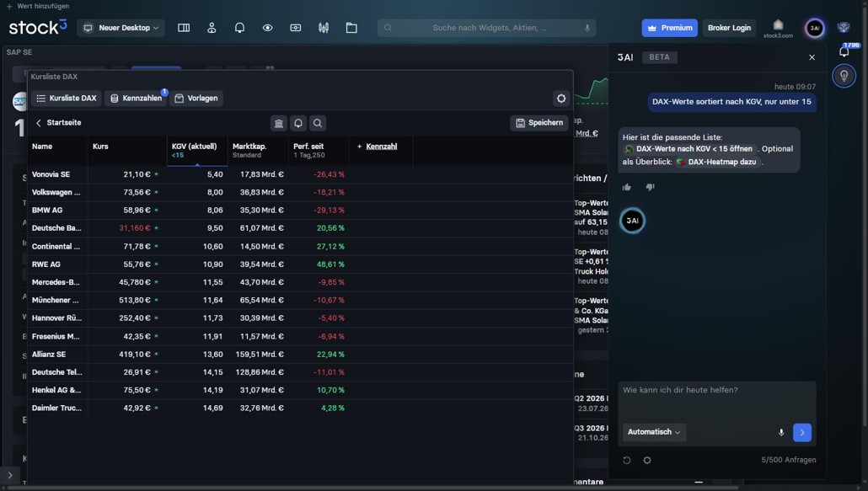Select the Kennzahlen tab
The height and width of the screenshot is (491, 868).
point(137,99)
